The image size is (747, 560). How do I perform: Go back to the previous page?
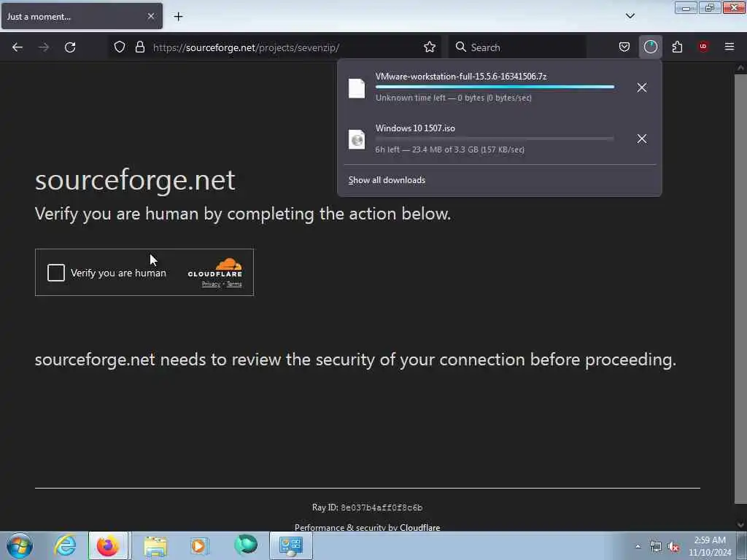(x=18, y=47)
